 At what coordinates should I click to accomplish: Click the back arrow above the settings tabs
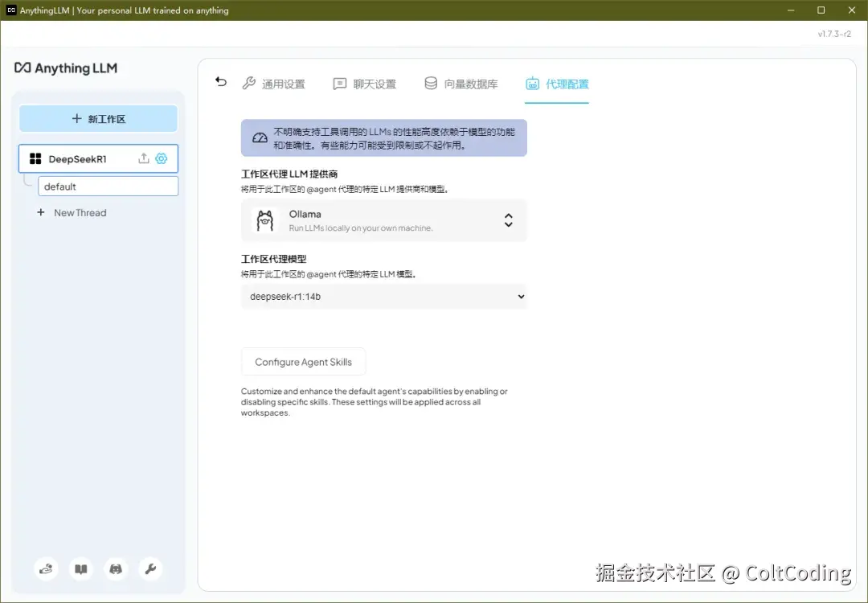click(x=220, y=81)
